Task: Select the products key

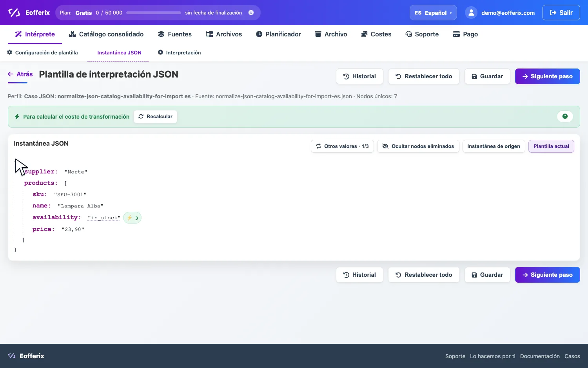Action: [41, 183]
